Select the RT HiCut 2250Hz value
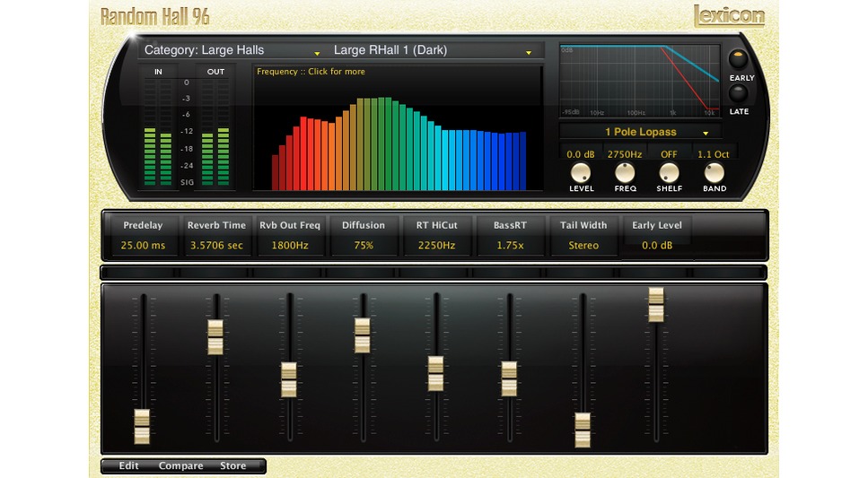The image size is (868, 478). click(437, 245)
